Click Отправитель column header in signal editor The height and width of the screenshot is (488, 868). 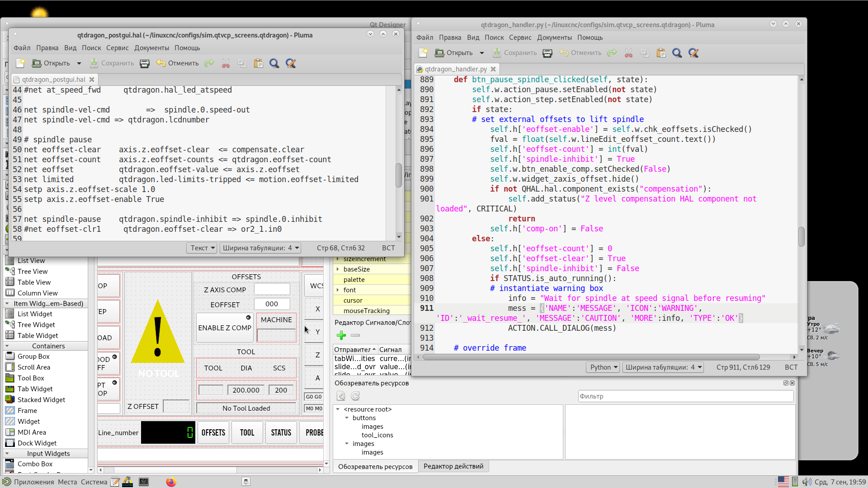click(x=354, y=350)
